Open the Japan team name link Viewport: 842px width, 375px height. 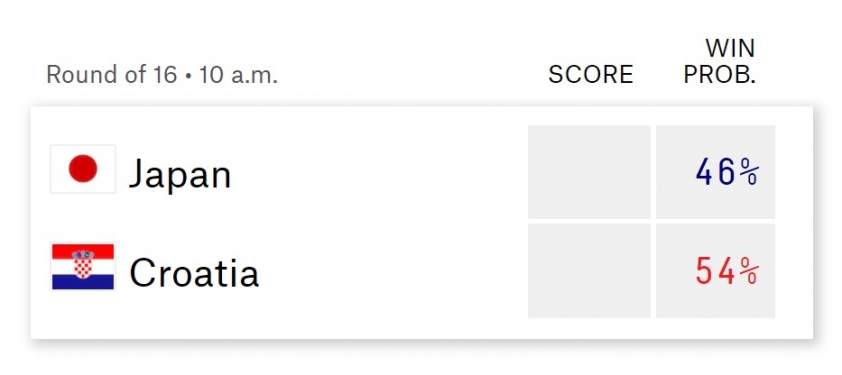pyautogui.click(x=180, y=175)
